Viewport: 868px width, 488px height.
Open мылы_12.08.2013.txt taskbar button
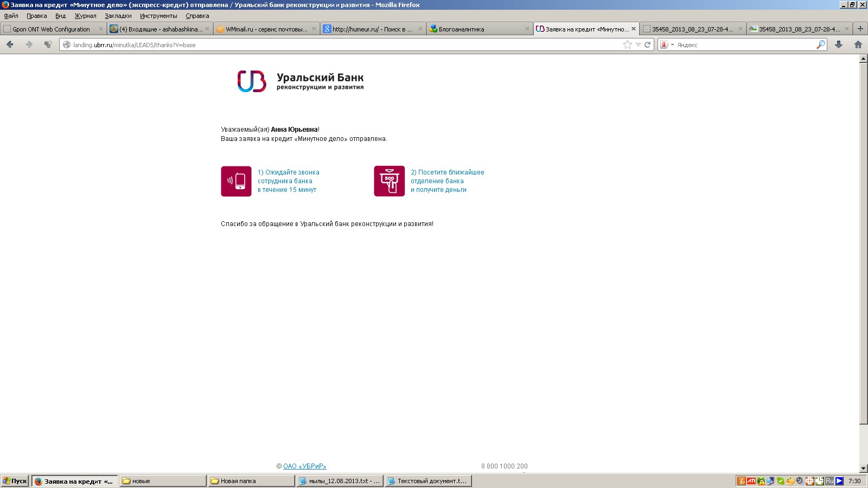[340, 481]
